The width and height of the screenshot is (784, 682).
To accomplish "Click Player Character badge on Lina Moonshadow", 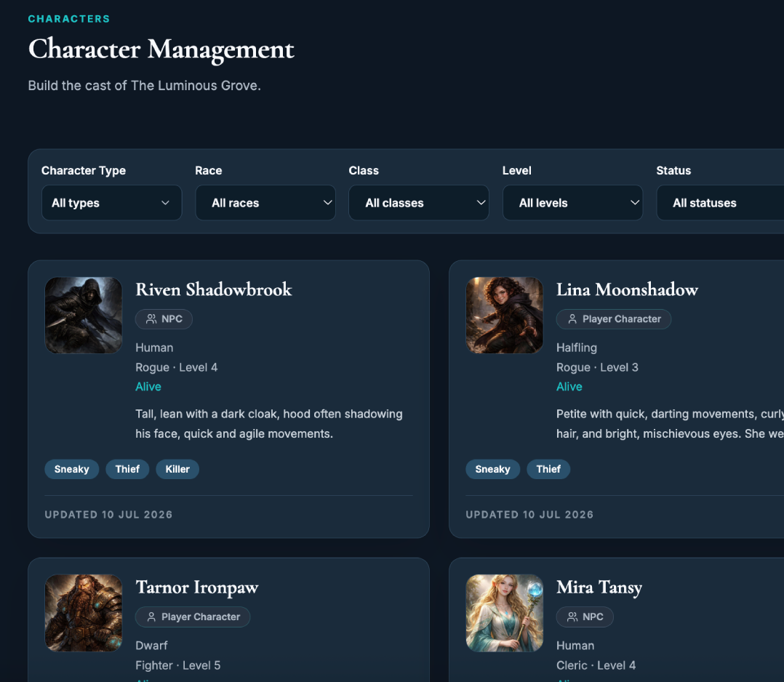I will [614, 319].
